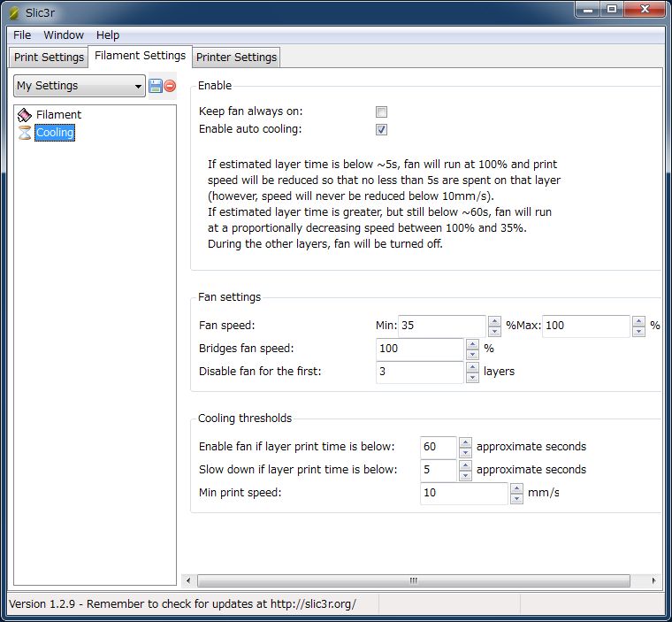Decrease Bridges fan speed with down arrow

472,354
